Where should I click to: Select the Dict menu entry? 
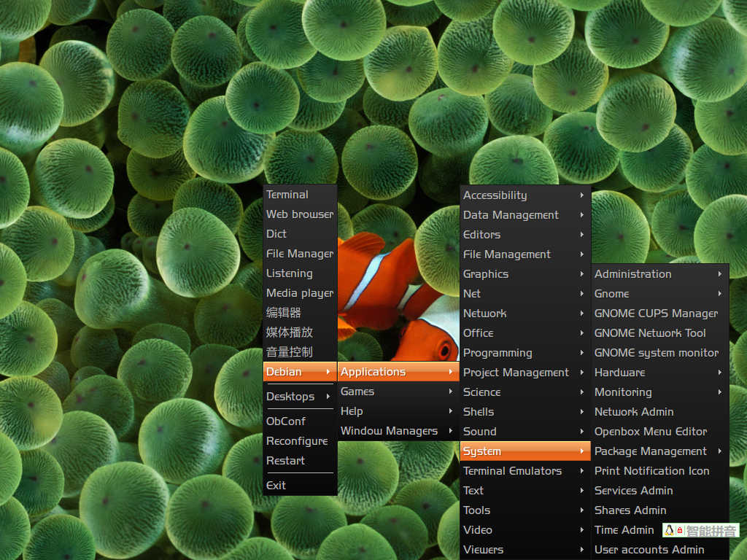pos(300,234)
